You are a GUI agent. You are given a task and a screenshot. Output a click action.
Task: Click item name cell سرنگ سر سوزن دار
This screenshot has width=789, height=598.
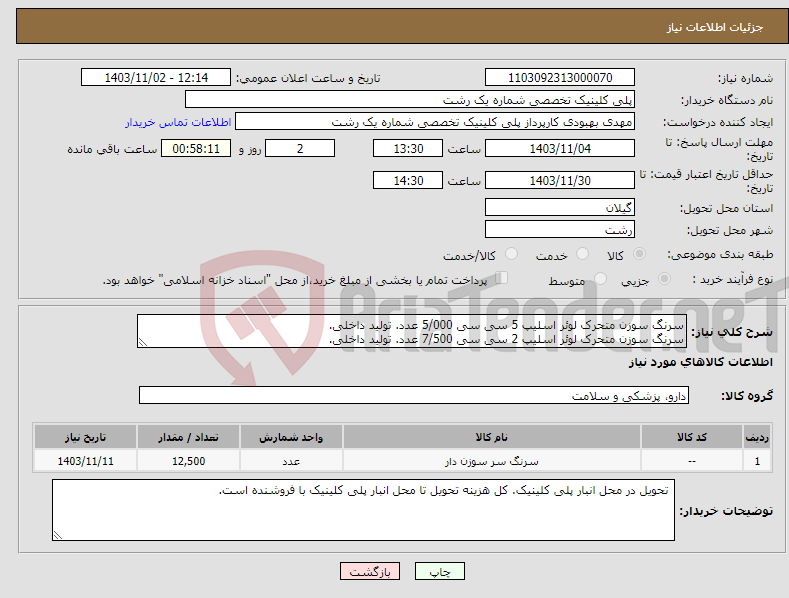click(492, 461)
